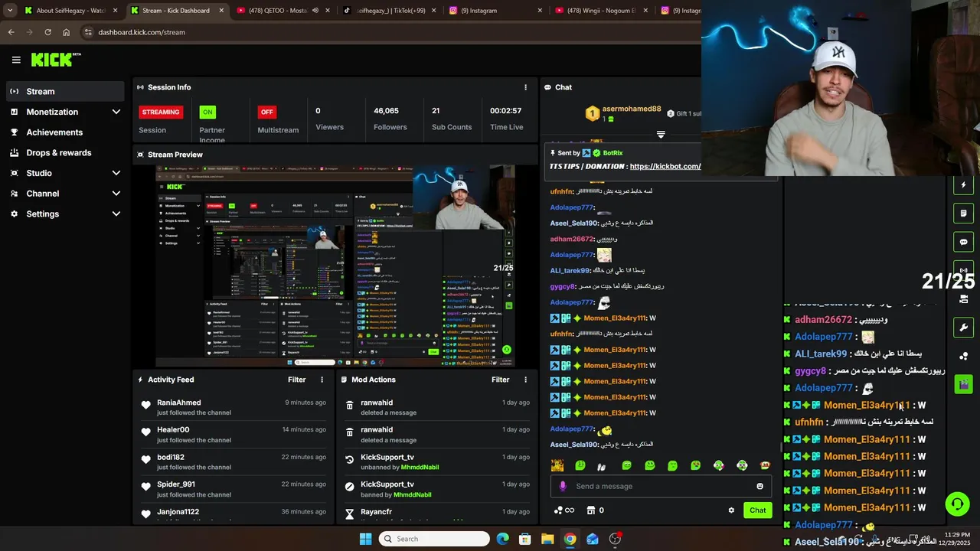Click the purple microphone icon in message box
This screenshot has width=980, height=551.
pyautogui.click(x=563, y=486)
